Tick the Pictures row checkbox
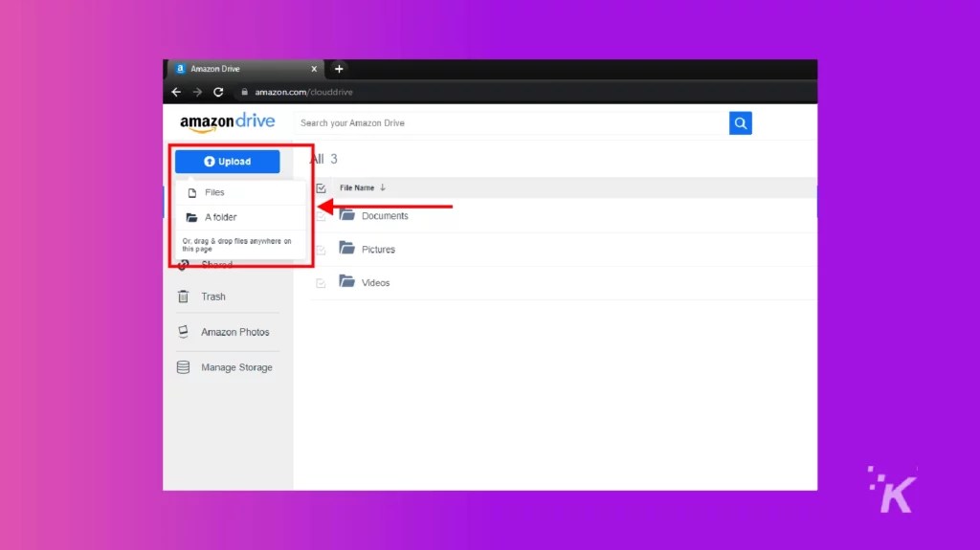This screenshot has width=980, height=550. click(321, 250)
